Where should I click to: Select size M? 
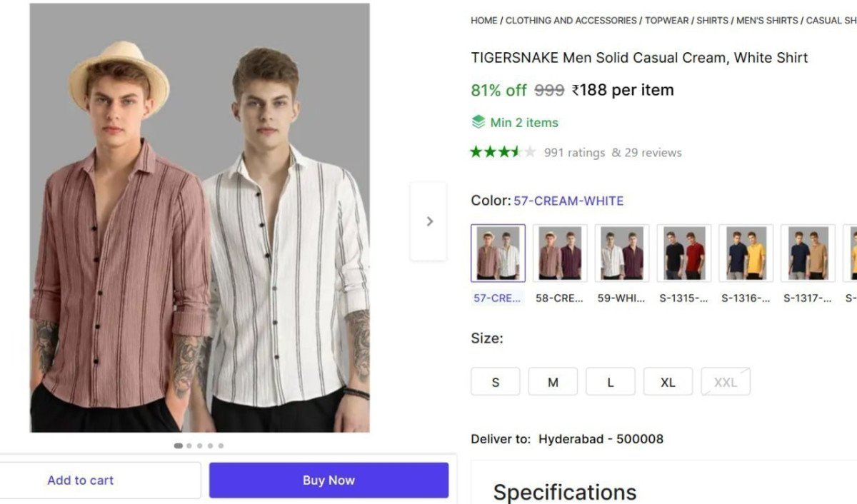click(553, 381)
